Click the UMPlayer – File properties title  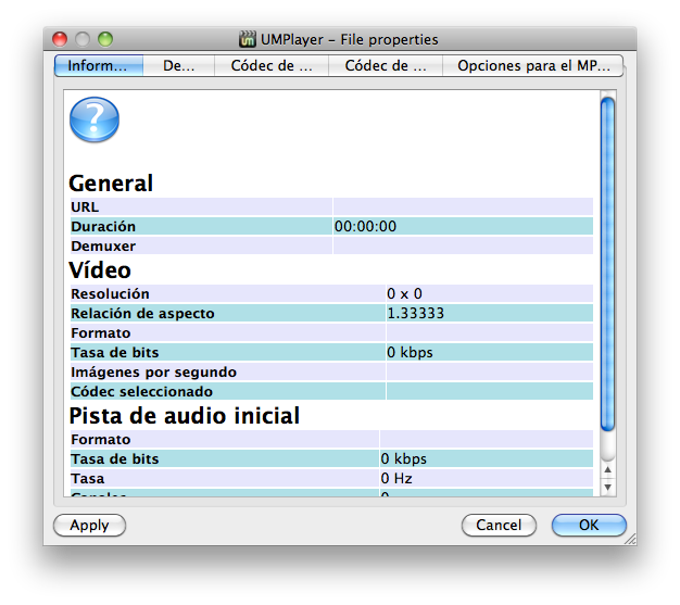(x=350, y=39)
